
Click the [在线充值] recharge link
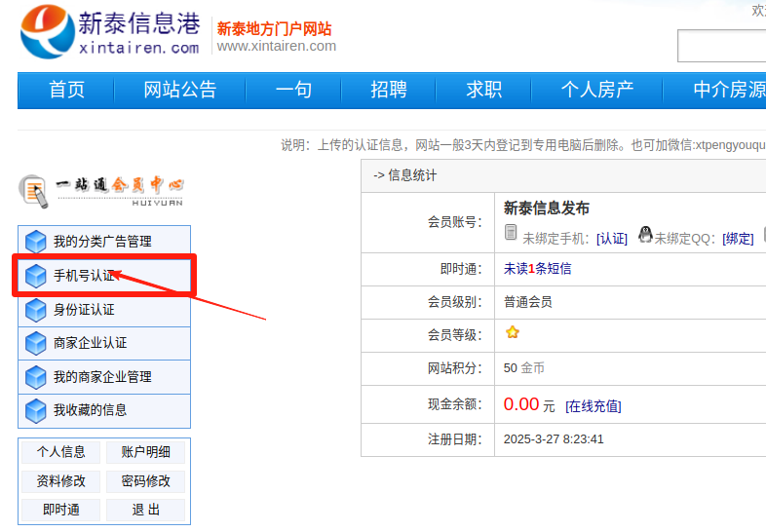[594, 406]
